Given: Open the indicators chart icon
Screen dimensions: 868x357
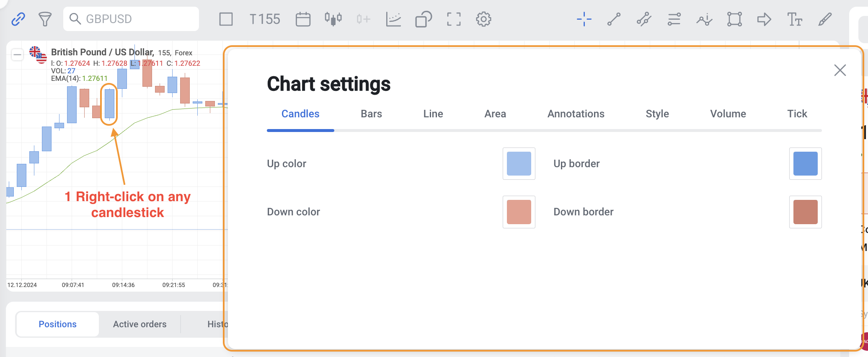Looking at the screenshot, I should point(393,19).
